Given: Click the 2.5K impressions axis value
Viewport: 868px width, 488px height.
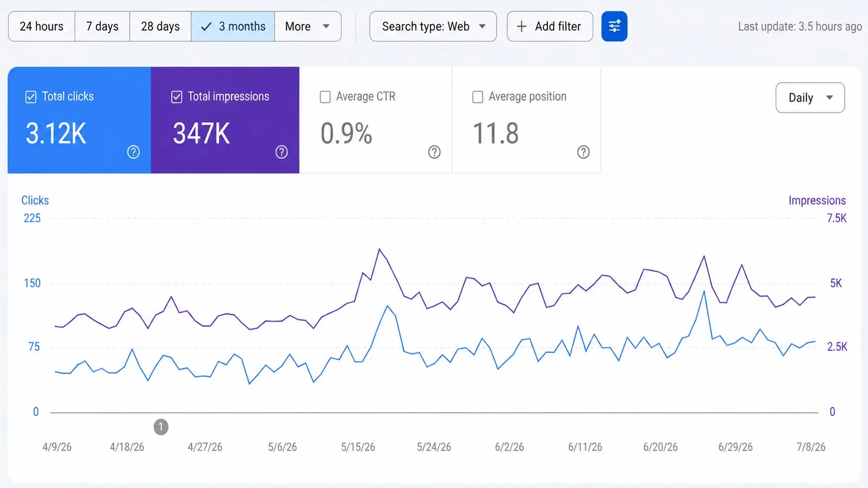Looking at the screenshot, I should coord(837,346).
